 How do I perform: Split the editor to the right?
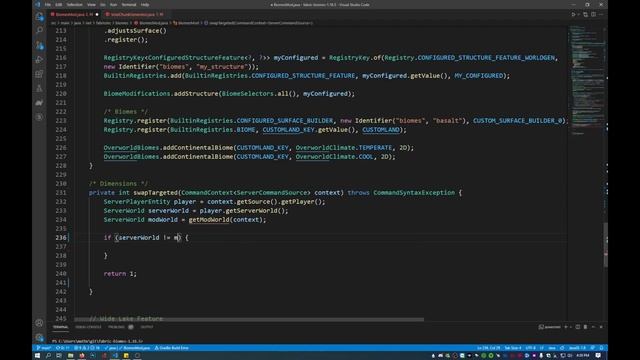pos(593,14)
